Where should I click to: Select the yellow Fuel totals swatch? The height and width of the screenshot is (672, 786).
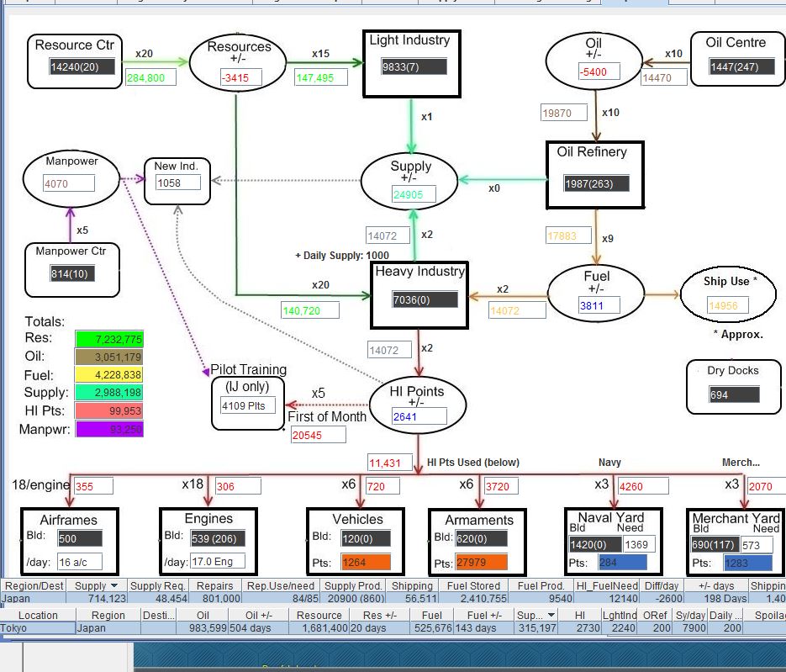pos(109,374)
